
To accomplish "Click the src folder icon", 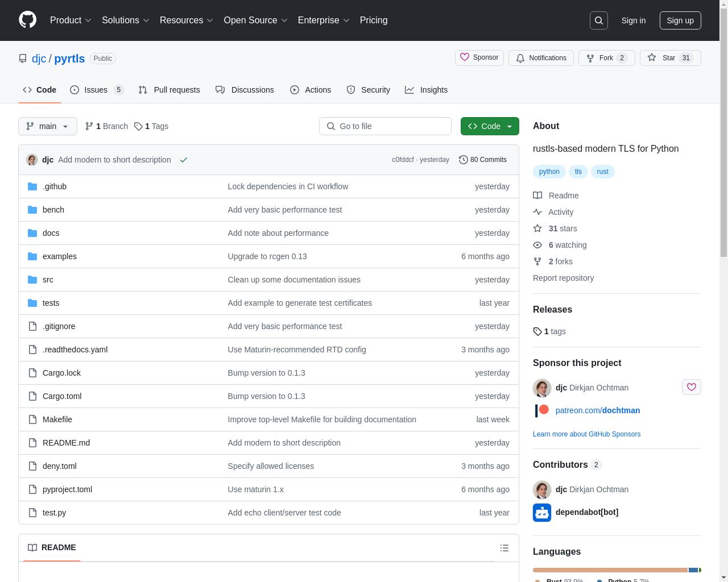I will pos(32,280).
